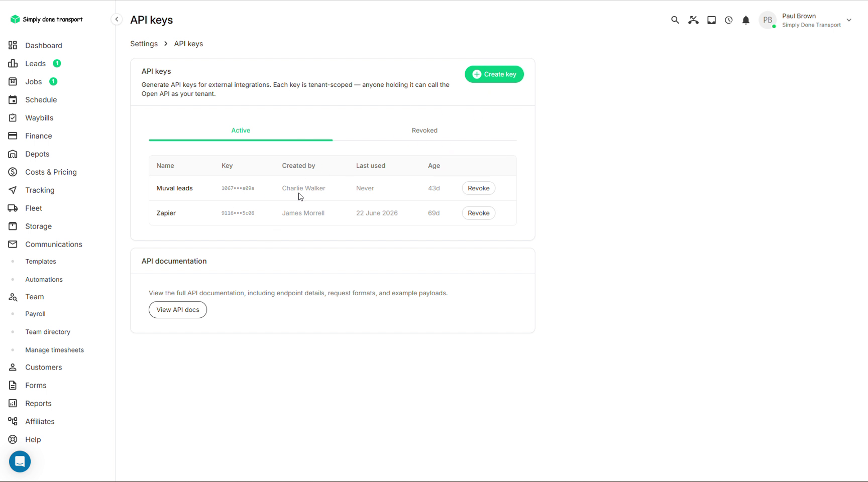
Task: Click the clock history icon
Action: tap(728, 20)
